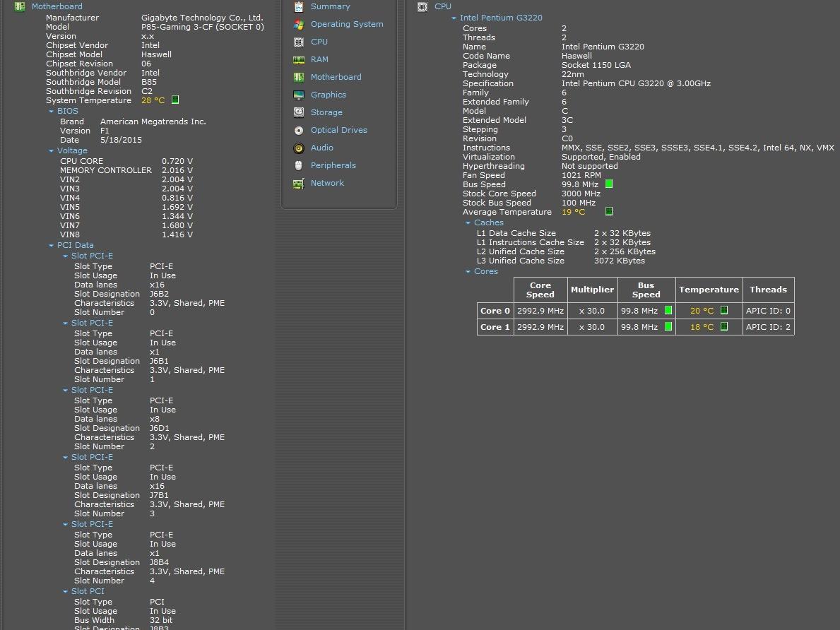The image size is (840, 630).
Task: Click the Core 1 temperature value
Action: click(702, 327)
